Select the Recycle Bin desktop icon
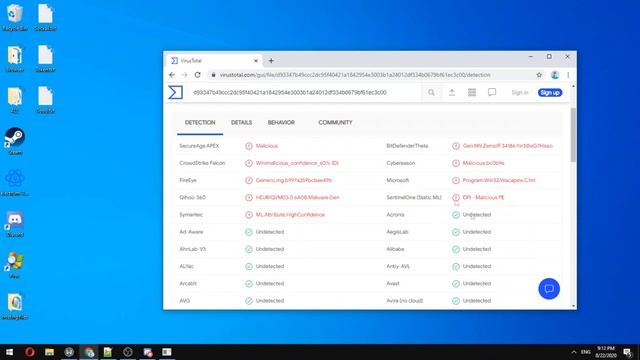Image resolution: width=640 pixels, height=360 pixels. [15, 17]
